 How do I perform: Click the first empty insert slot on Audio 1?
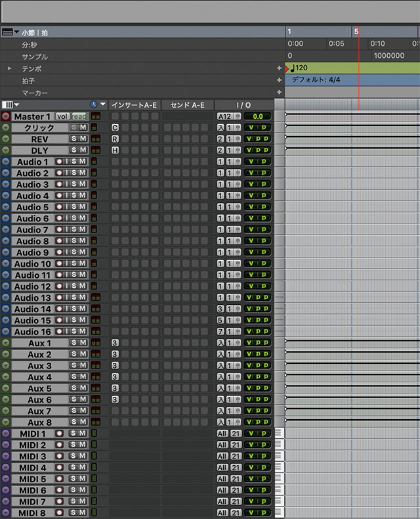115,162
